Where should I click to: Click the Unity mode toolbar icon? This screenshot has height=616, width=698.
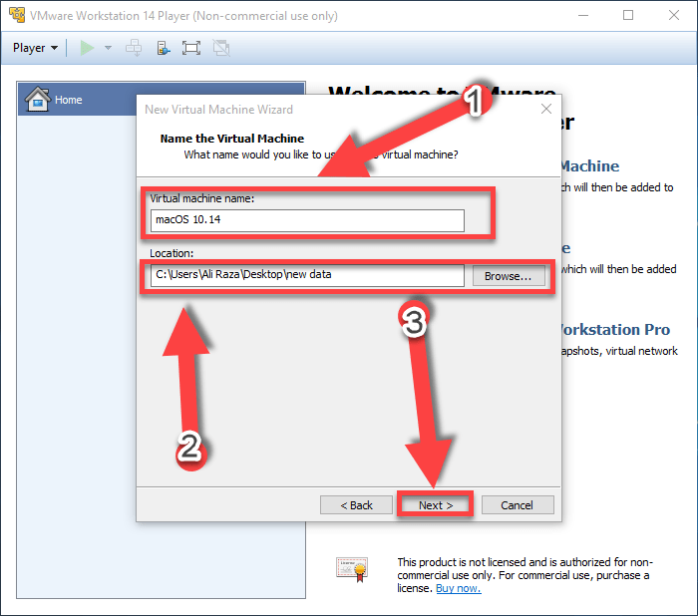tap(221, 48)
